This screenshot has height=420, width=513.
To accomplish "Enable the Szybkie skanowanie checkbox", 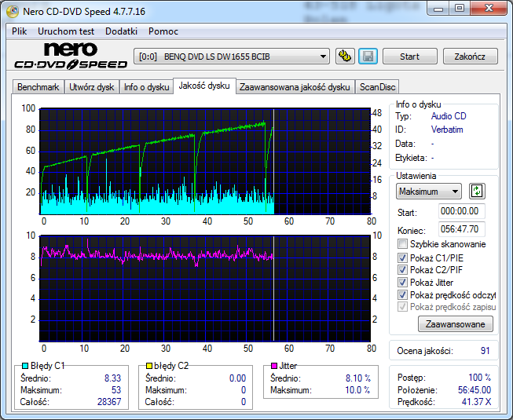I will (x=402, y=244).
